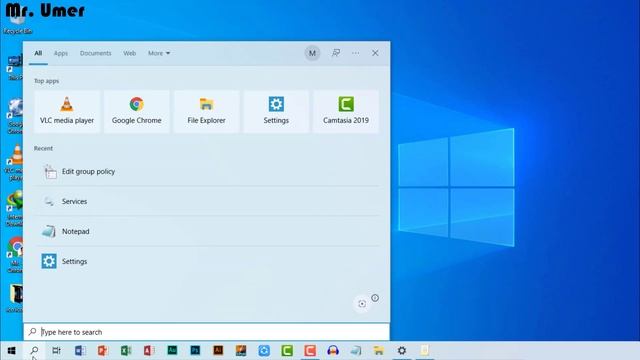
Task: Open the blue circular app on taskbar
Action: 264,350
